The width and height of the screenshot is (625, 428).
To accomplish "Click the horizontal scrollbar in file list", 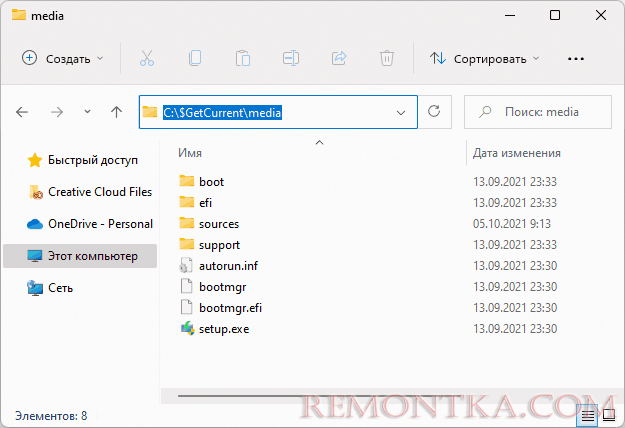I will pyautogui.click(x=319, y=396).
